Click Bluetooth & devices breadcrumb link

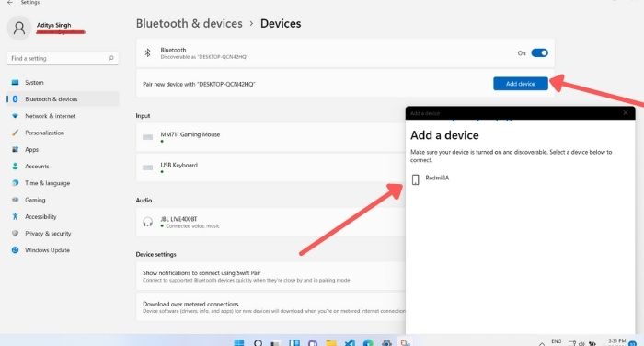(190, 23)
